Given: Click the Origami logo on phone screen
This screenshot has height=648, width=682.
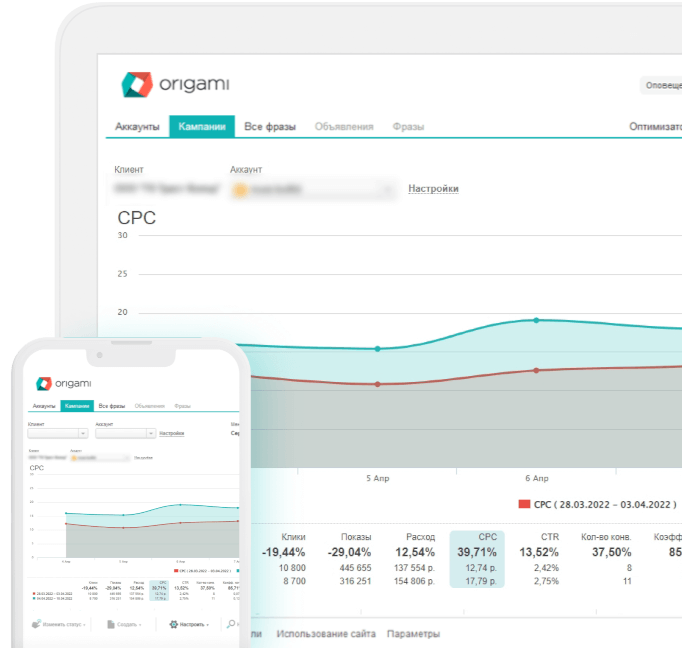Looking at the screenshot, I should point(64,384).
